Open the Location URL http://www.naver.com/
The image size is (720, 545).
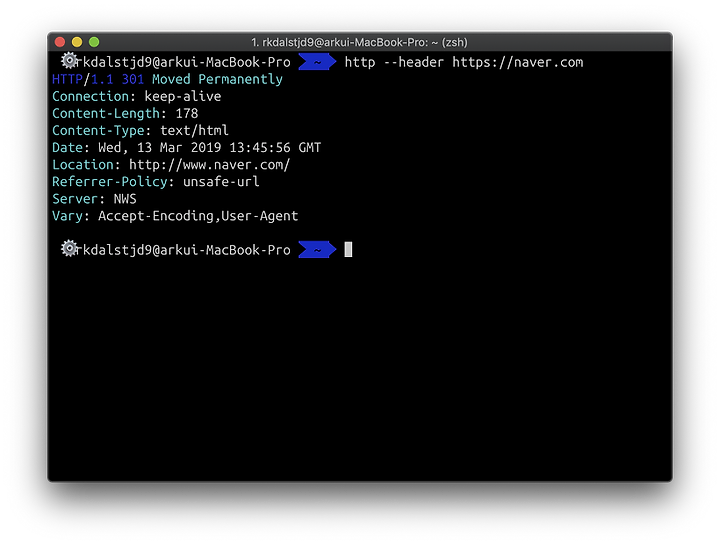tap(209, 165)
